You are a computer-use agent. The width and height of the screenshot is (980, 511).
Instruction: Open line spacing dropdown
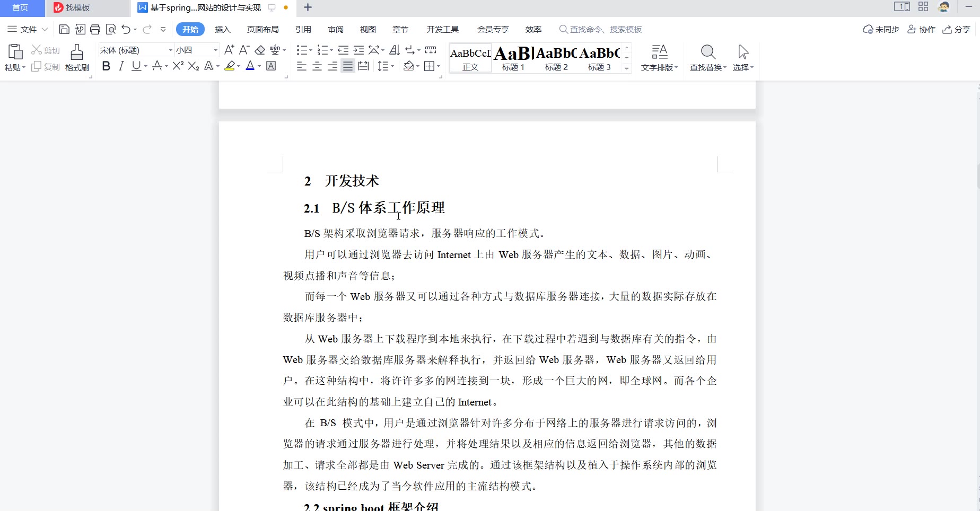[x=392, y=66]
